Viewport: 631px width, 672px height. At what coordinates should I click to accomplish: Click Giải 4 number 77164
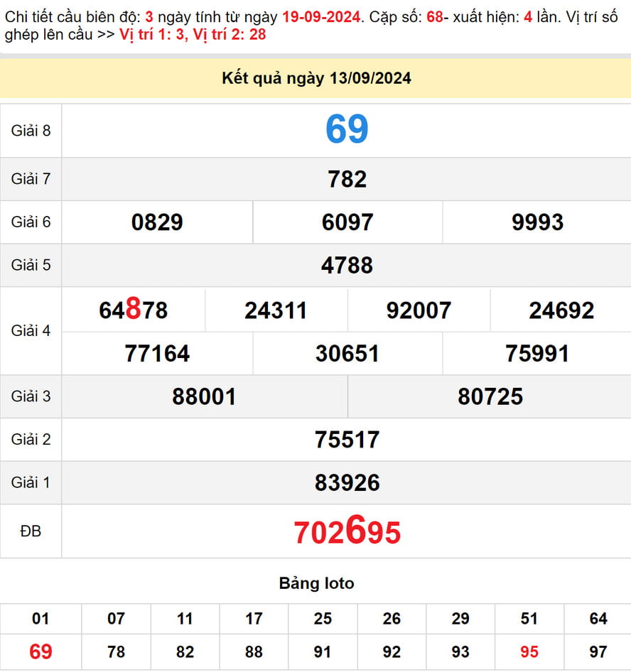click(x=157, y=354)
